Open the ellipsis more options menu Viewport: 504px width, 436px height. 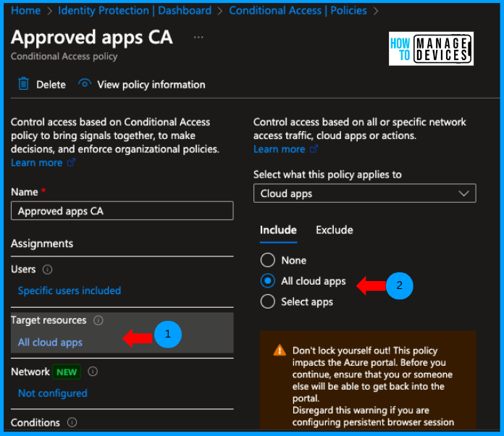tap(198, 37)
